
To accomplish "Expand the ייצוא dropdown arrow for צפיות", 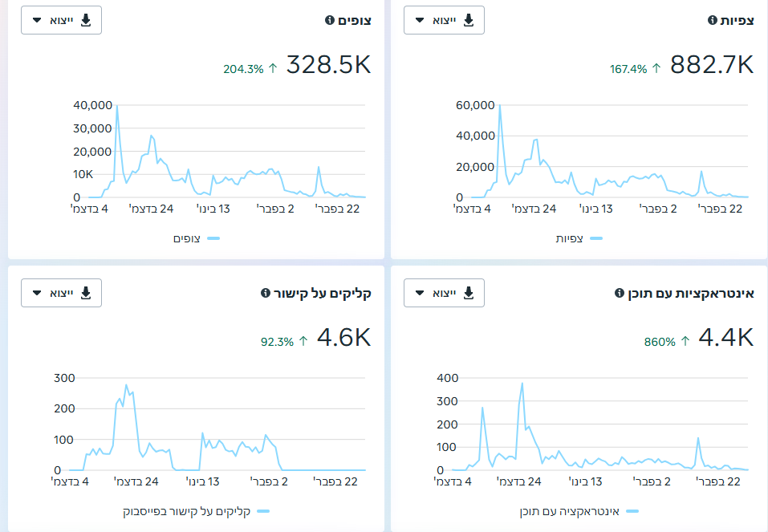I will click(420, 20).
